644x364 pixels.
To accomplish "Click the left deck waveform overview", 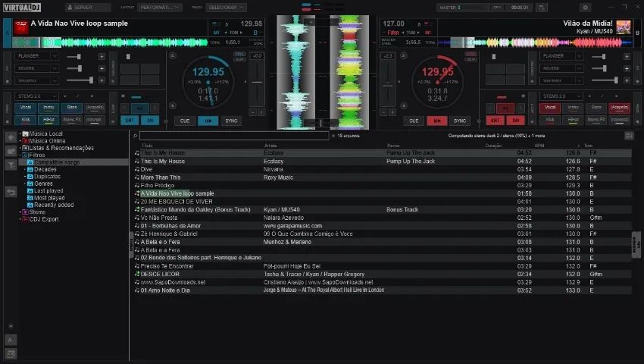I will pos(110,42).
